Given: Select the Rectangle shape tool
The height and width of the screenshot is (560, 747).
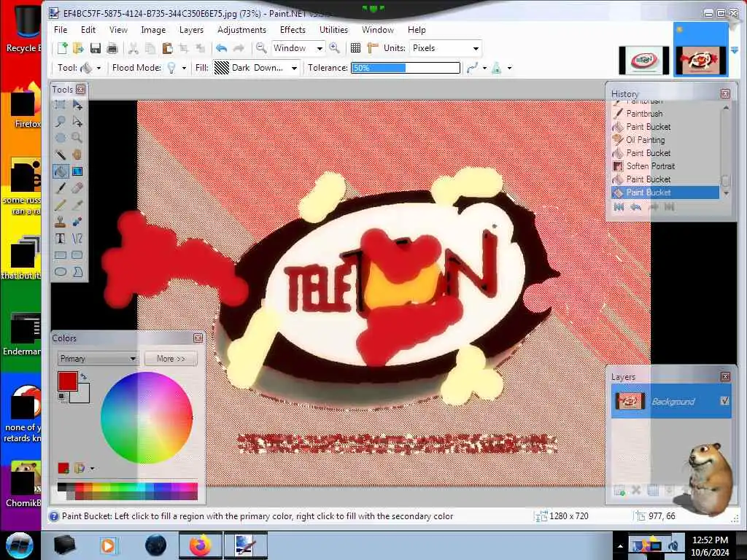Looking at the screenshot, I should pyautogui.click(x=61, y=254).
